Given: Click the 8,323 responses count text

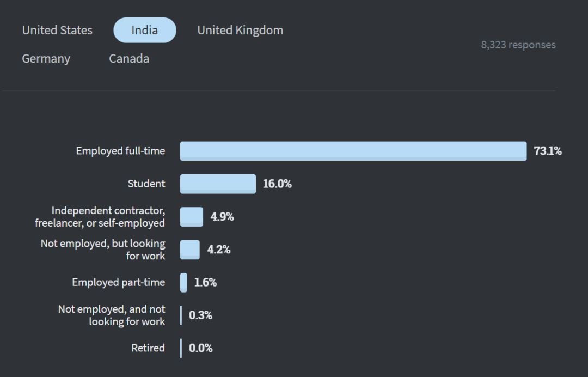Looking at the screenshot, I should 518,45.
